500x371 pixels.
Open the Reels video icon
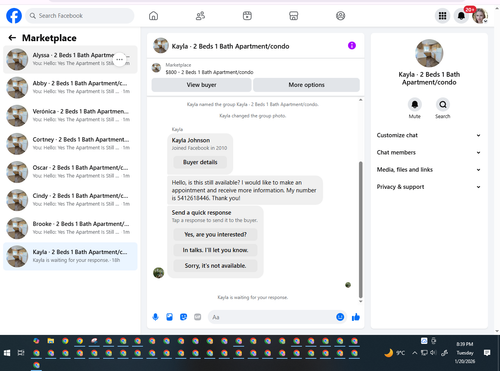(x=247, y=16)
